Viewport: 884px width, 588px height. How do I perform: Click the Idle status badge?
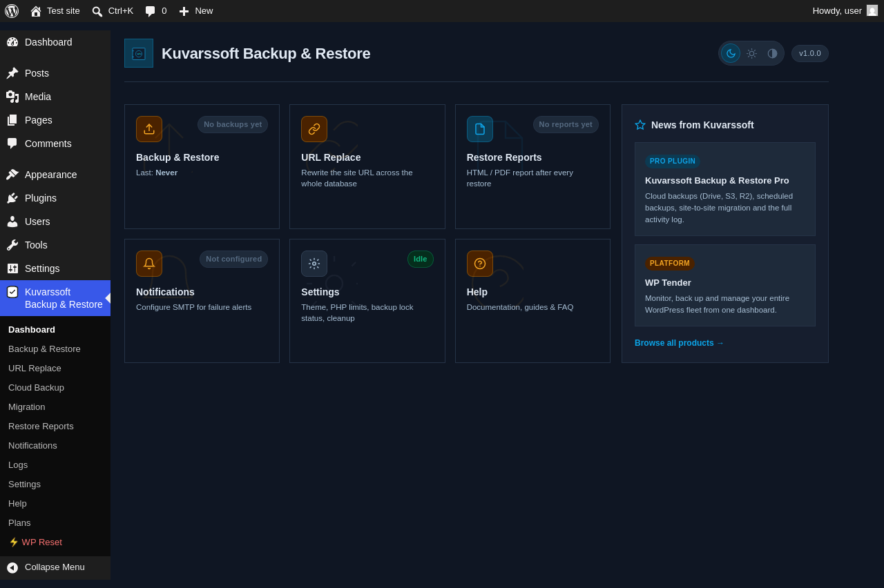click(x=421, y=259)
